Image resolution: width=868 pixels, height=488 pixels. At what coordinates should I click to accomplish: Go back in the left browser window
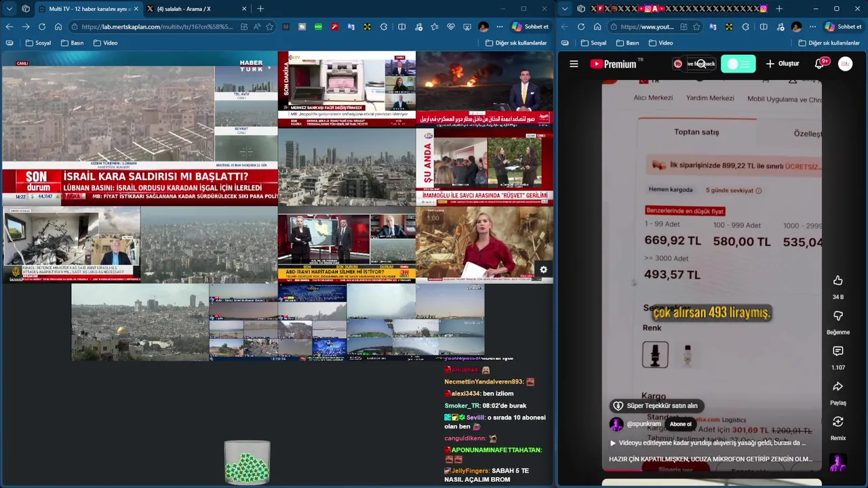tap(9, 26)
